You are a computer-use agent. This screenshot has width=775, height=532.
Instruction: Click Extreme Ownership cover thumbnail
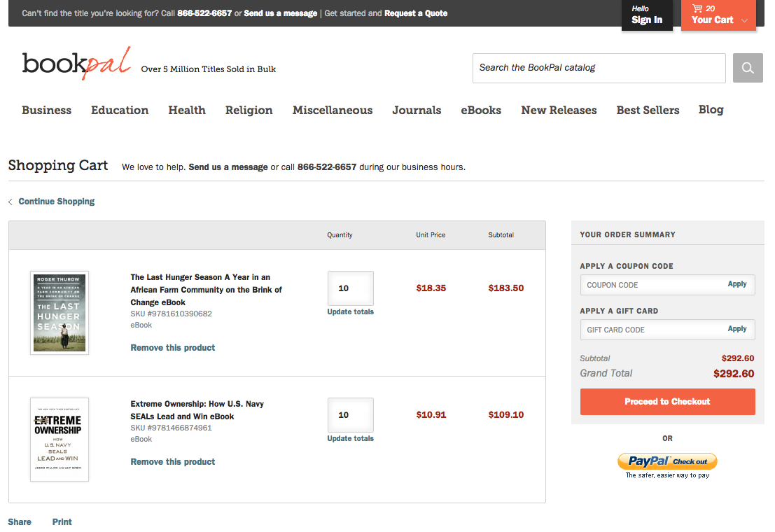[60, 440]
